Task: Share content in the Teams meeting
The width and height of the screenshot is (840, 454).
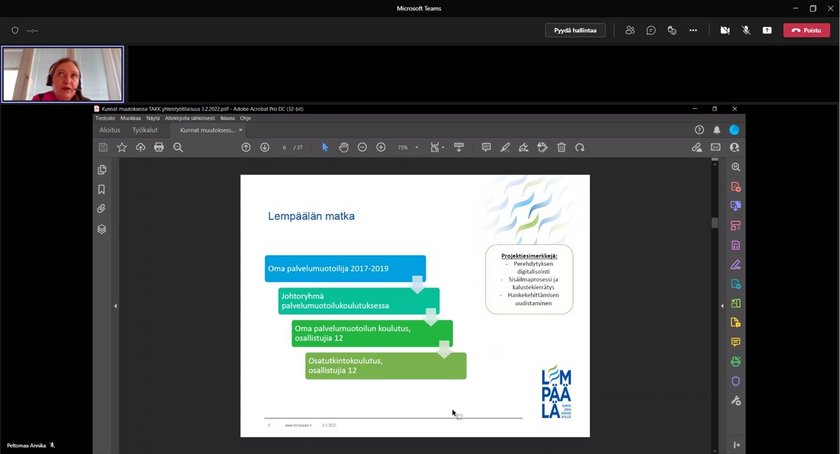Action: click(x=767, y=30)
